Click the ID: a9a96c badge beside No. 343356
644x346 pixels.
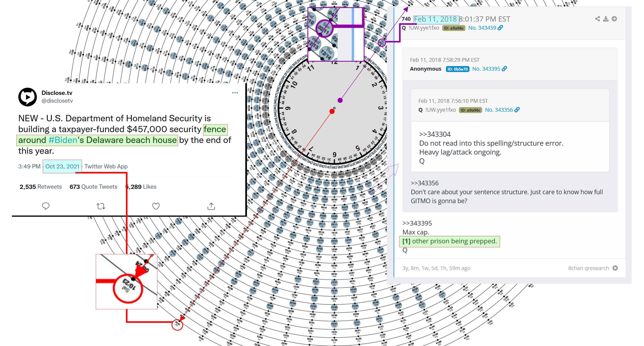pyautogui.click(x=470, y=110)
